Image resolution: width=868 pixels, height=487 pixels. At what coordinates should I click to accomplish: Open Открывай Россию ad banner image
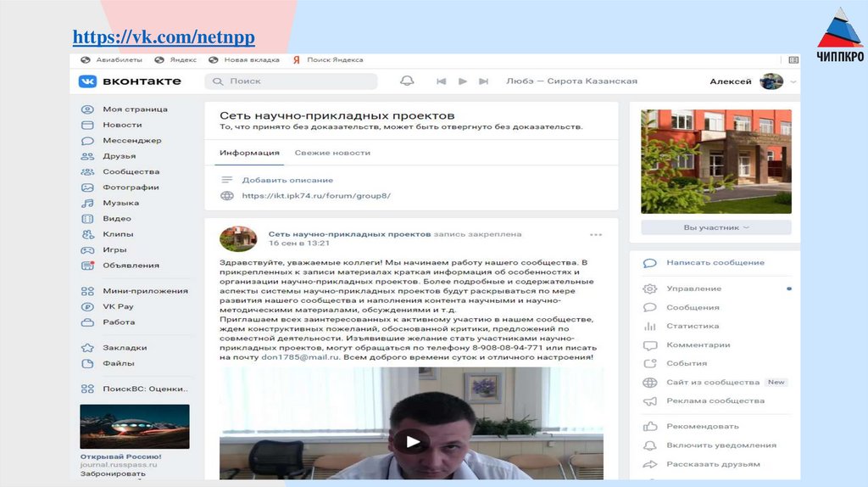[x=135, y=427]
